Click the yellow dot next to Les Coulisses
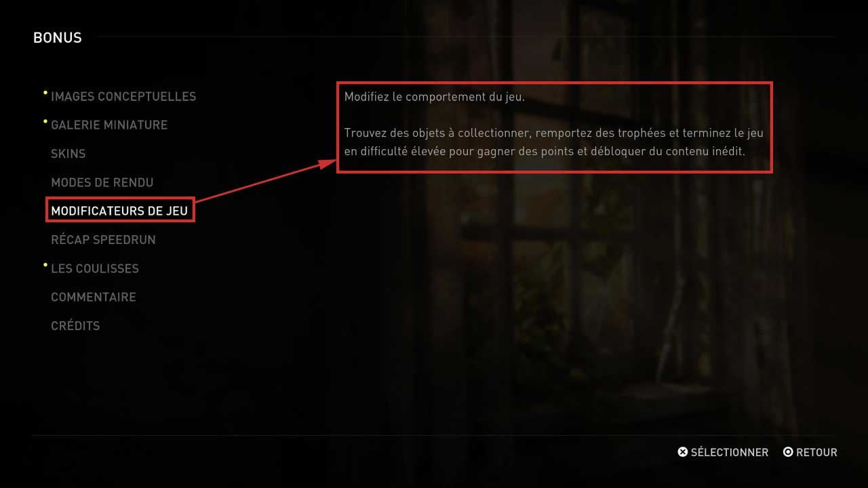 pos(45,264)
